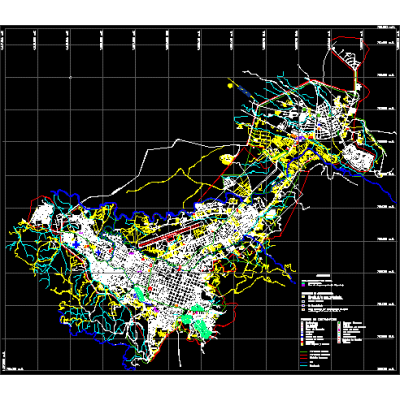The image size is (400, 400).
Task: Select the cyan line sample in legend
Action: [304, 366]
